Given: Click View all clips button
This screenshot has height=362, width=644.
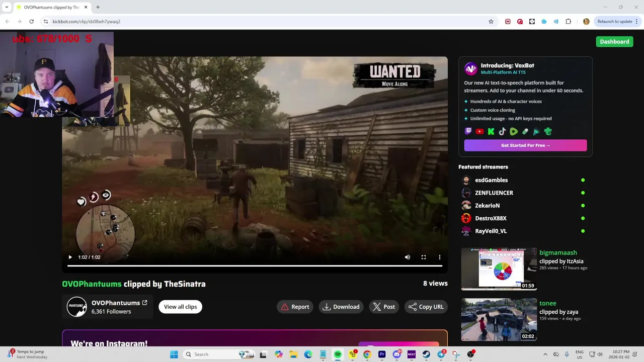Looking at the screenshot, I should point(180,307).
